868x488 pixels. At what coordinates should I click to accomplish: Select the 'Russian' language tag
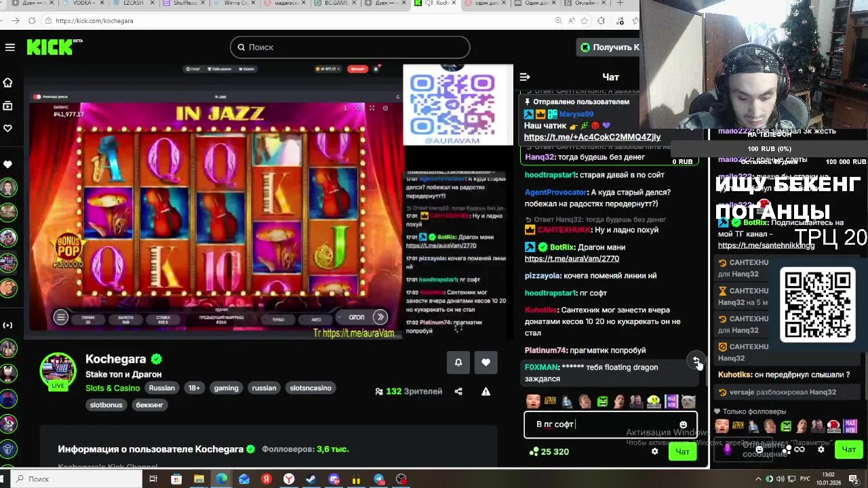tap(162, 388)
